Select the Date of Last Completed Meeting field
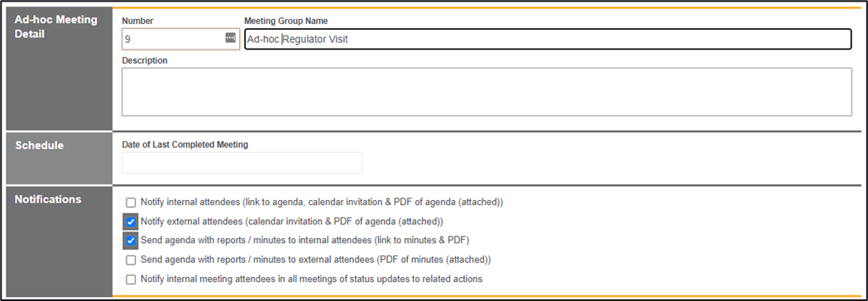 (x=242, y=163)
